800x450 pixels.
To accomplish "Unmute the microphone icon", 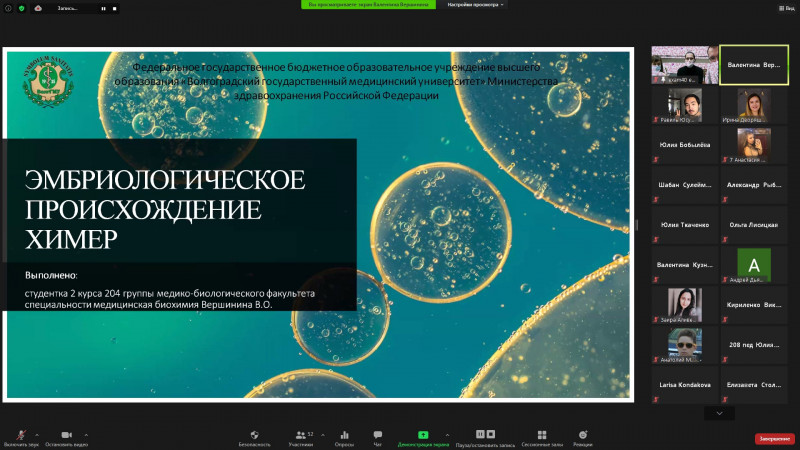I will pyautogui.click(x=21, y=435).
